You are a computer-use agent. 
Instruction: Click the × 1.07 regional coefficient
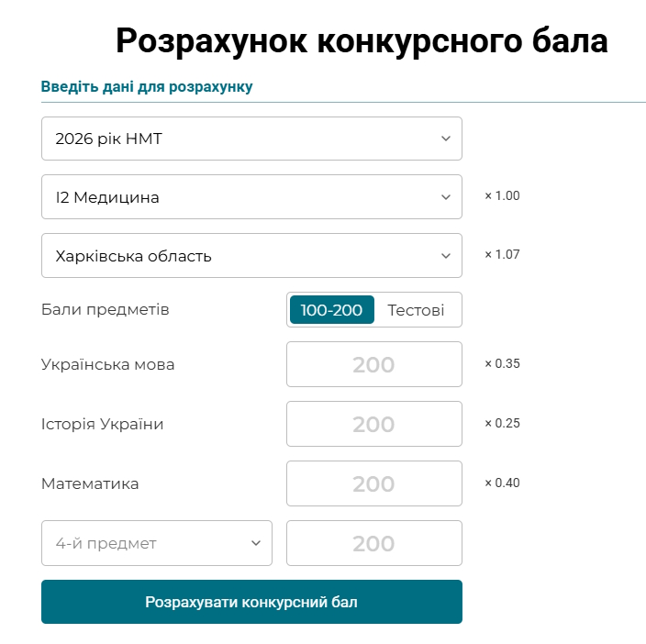(502, 254)
